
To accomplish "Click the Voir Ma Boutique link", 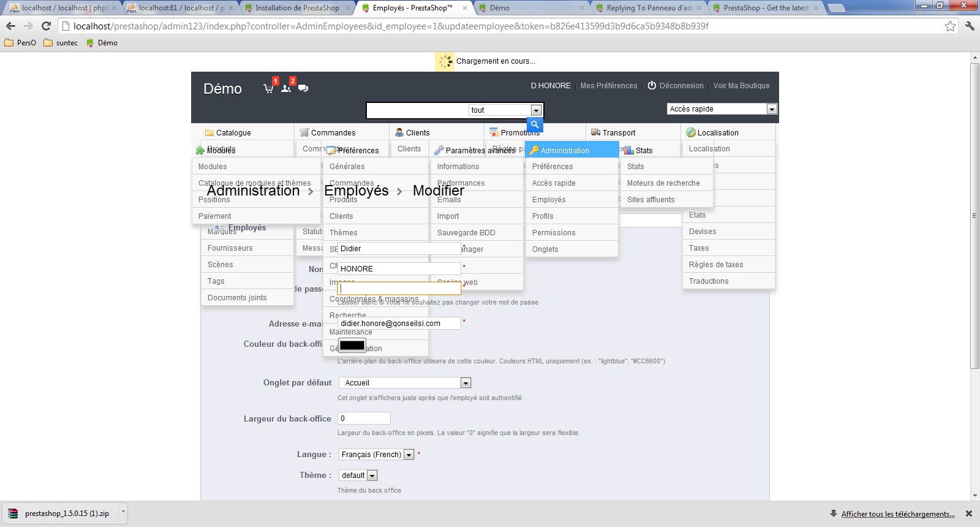I will pos(741,86).
